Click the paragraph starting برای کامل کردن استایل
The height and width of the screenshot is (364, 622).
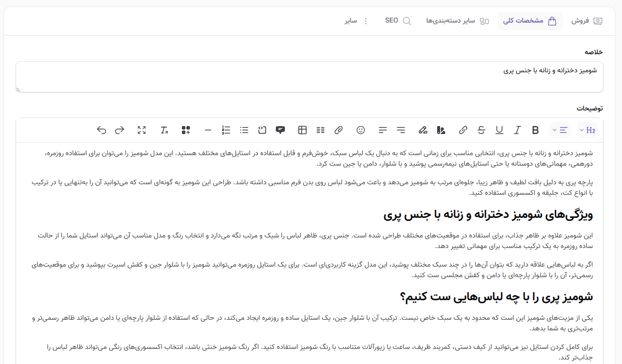coord(320,352)
